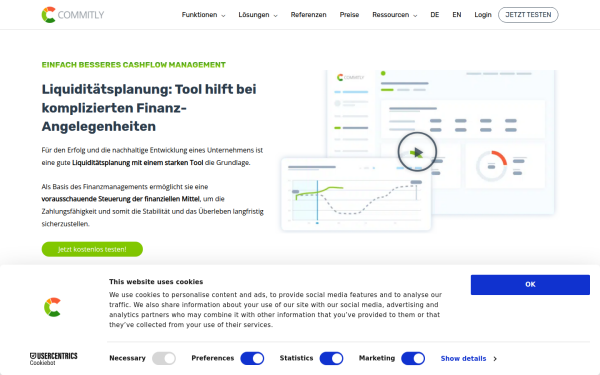Click the Jetzt kostenlos testen! button
The height and width of the screenshot is (375, 600).
(92, 249)
